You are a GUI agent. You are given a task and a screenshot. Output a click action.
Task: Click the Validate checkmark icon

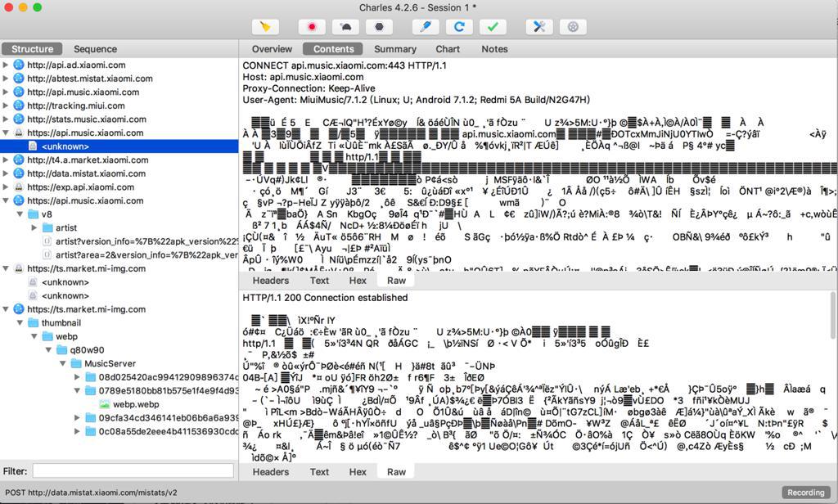coord(493,27)
